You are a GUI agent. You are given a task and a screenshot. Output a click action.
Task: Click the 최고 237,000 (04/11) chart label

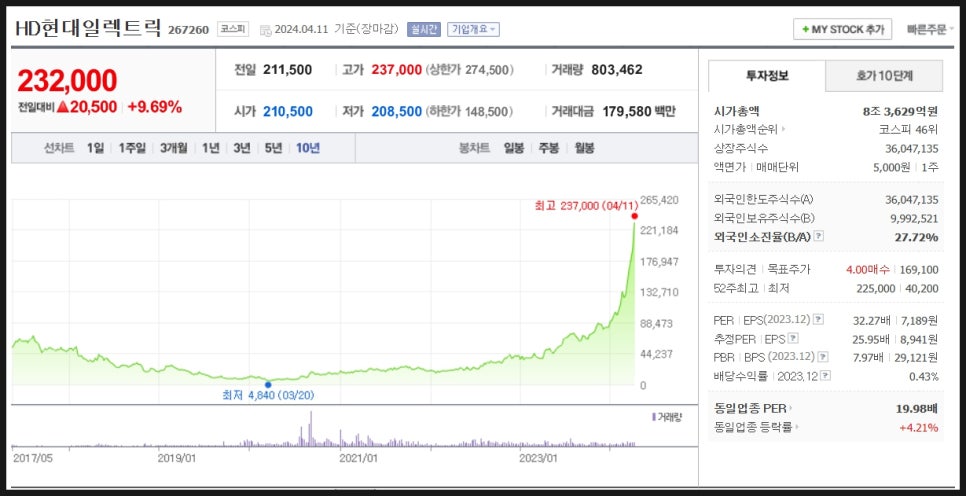coord(586,206)
